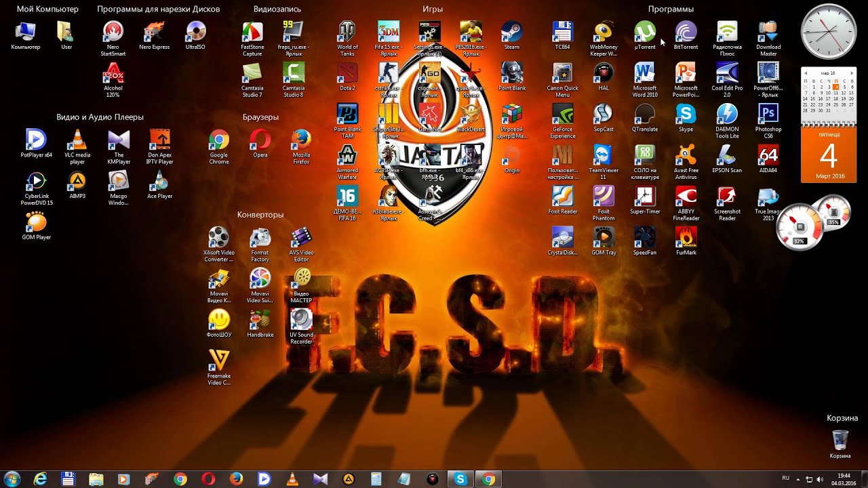Open Download Master shortcut
This screenshot has height=488, width=868.
[768, 39]
